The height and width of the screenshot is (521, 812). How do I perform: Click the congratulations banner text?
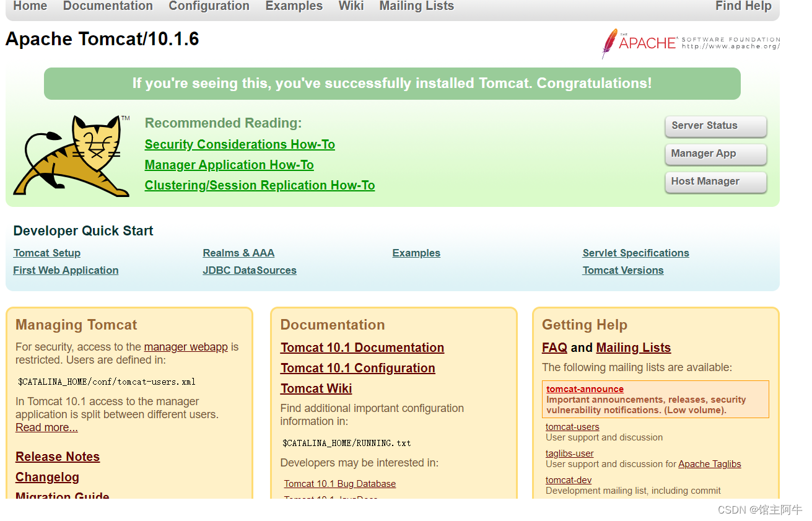point(392,84)
